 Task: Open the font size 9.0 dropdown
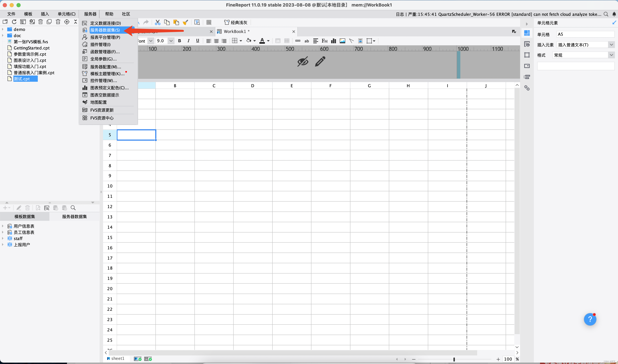pos(171,41)
